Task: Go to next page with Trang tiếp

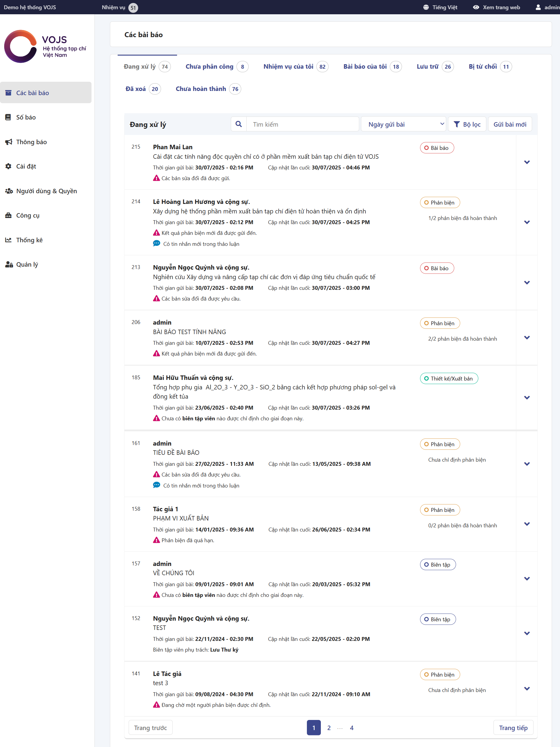Action: [513, 728]
